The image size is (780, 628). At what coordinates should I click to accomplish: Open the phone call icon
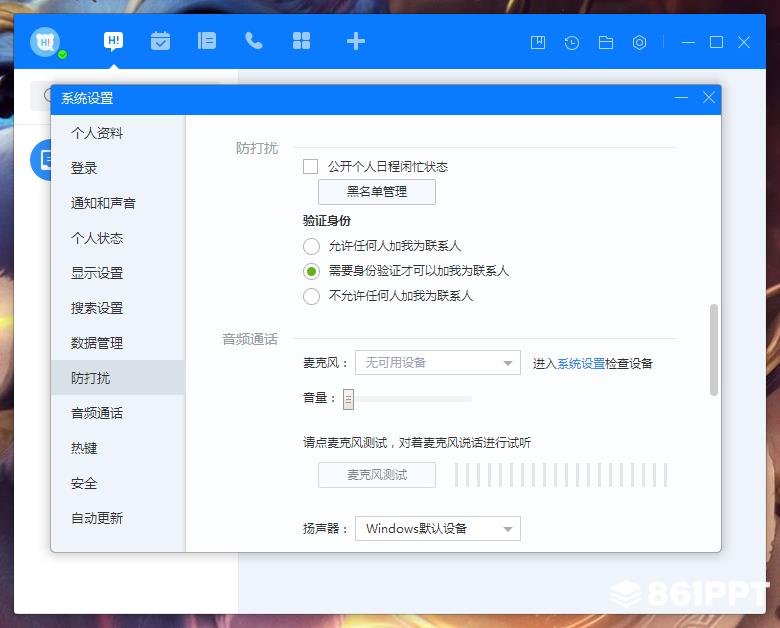pyautogui.click(x=254, y=41)
